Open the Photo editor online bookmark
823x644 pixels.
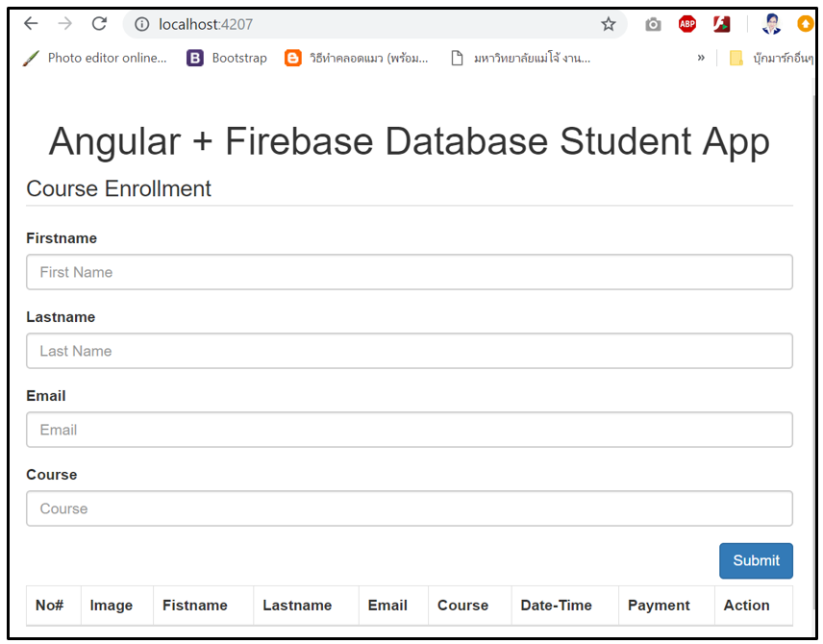pos(94,58)
